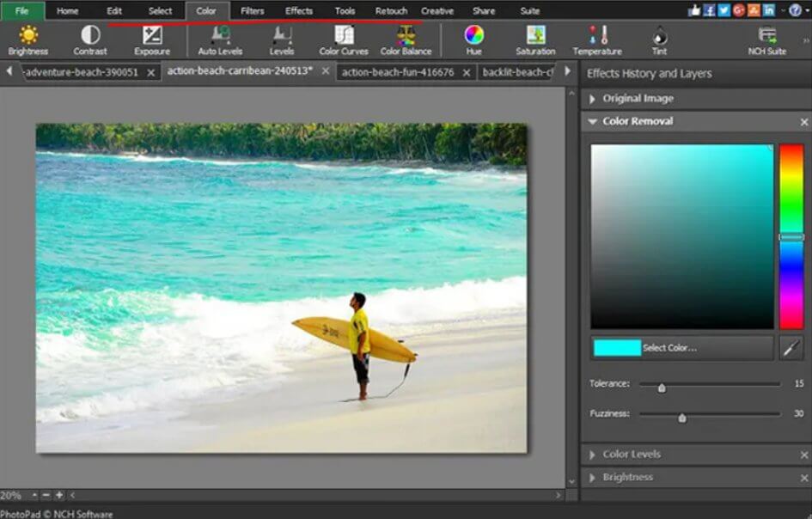
Task: Expand the Original Image layer
Action: pos(592,99)
